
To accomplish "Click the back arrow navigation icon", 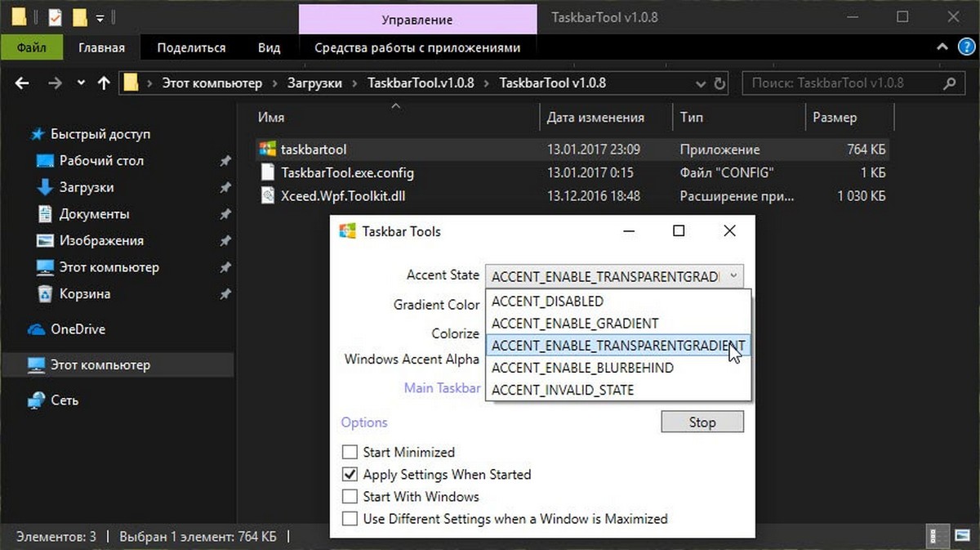I will 22,83.
